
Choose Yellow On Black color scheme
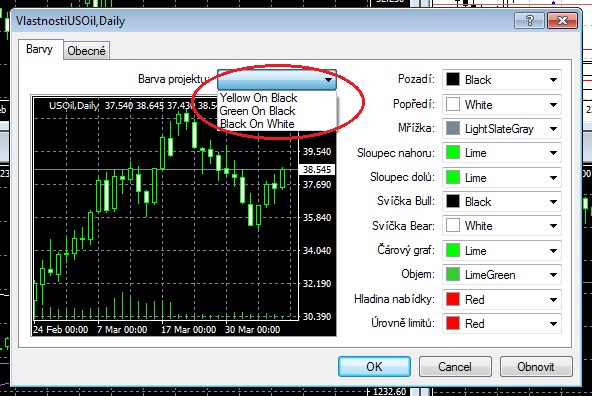(259, 98)
